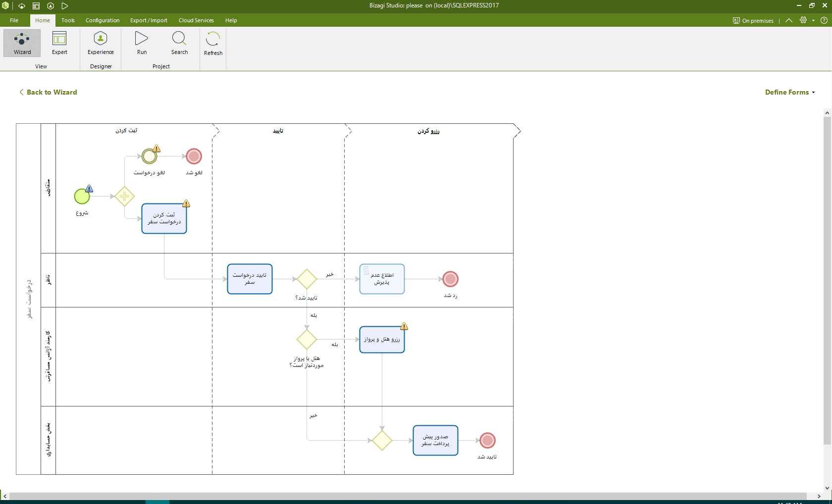Open the Search tool
Screen dimensions: 832x504
coord(179,43)
